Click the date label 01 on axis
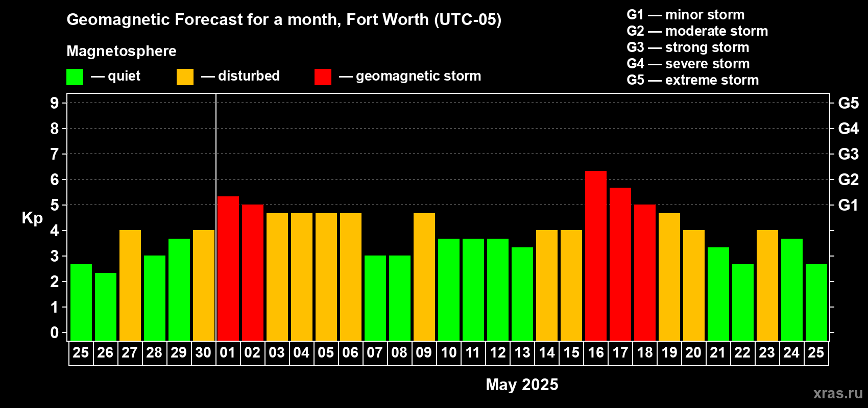The height and width of the screenshot is (408, 868). pos(228,353)
